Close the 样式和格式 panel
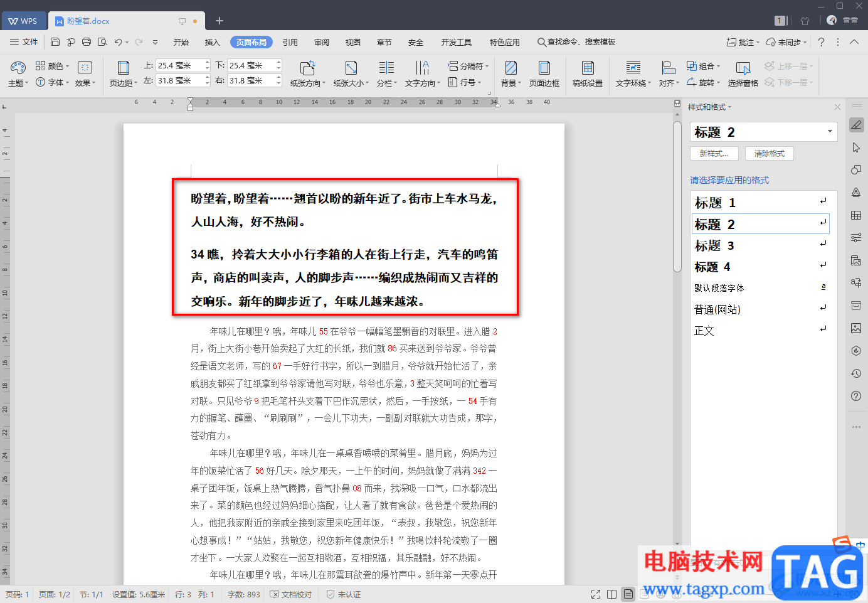This screenshot has width=868, height=603. coord(837,107)
